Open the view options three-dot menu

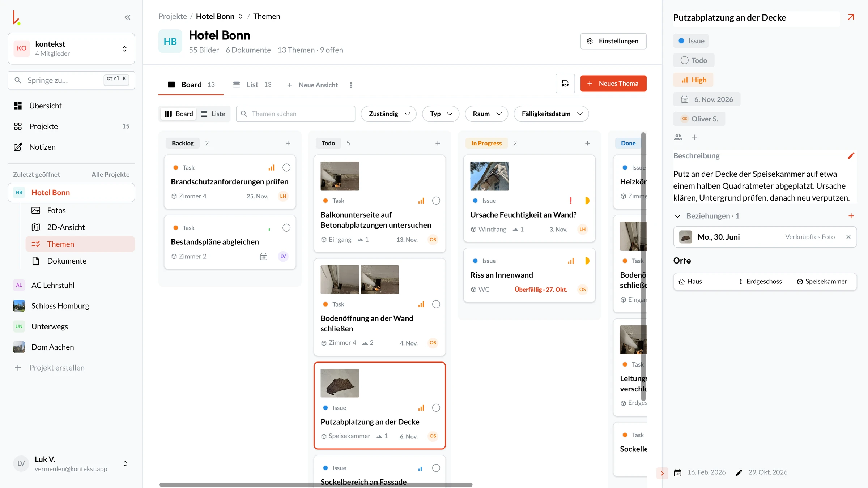pos(351,85)
